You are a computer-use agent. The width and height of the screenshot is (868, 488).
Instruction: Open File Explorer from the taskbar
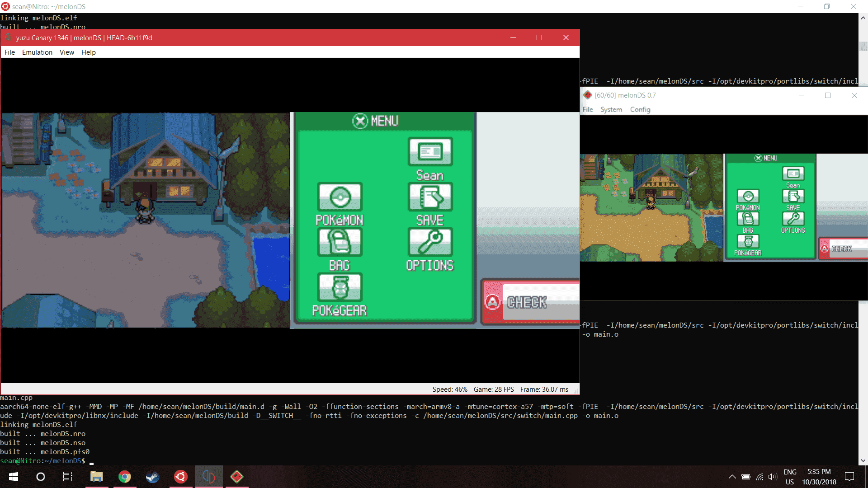click(97, 477)
